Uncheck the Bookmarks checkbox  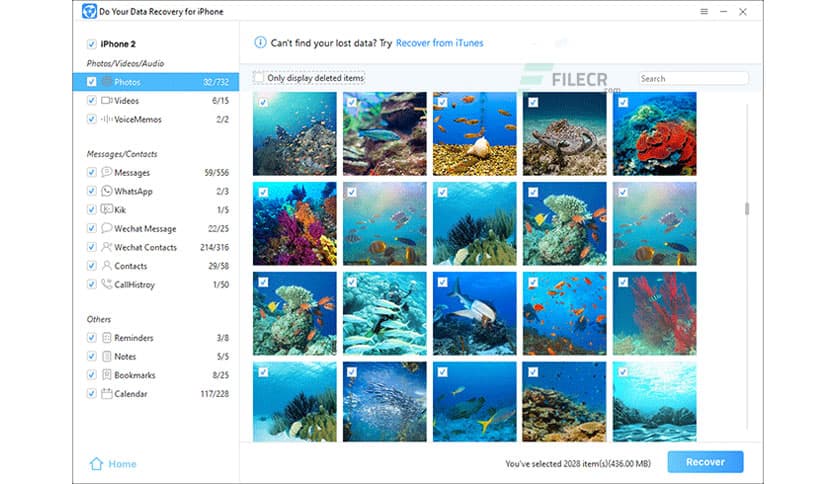point(91,375)
